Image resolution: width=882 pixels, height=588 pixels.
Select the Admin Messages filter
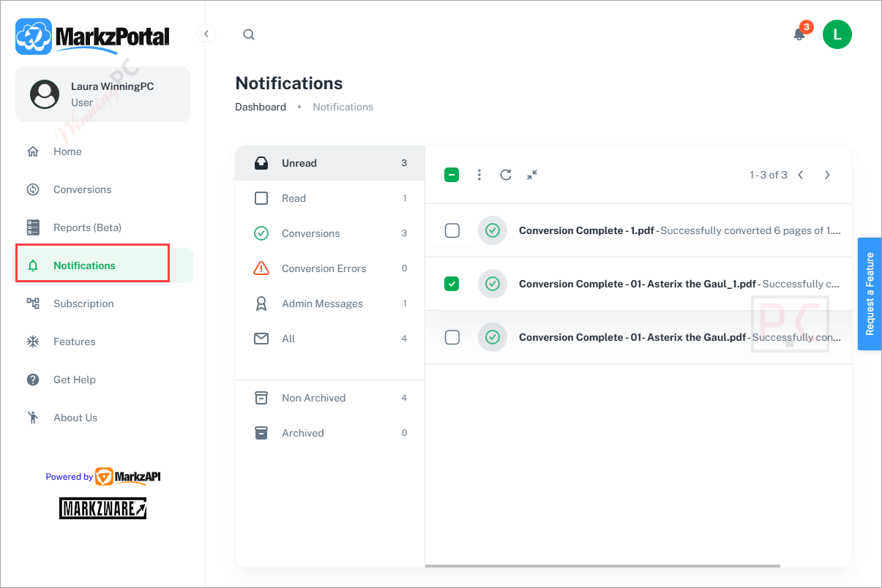click(x=329, y=304)
